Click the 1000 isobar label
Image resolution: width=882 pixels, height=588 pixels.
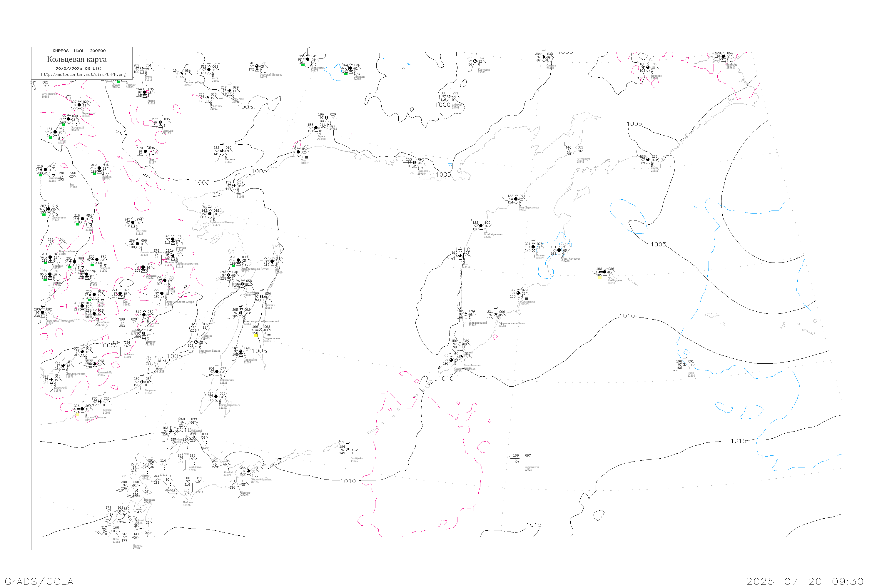pos(442,105)
